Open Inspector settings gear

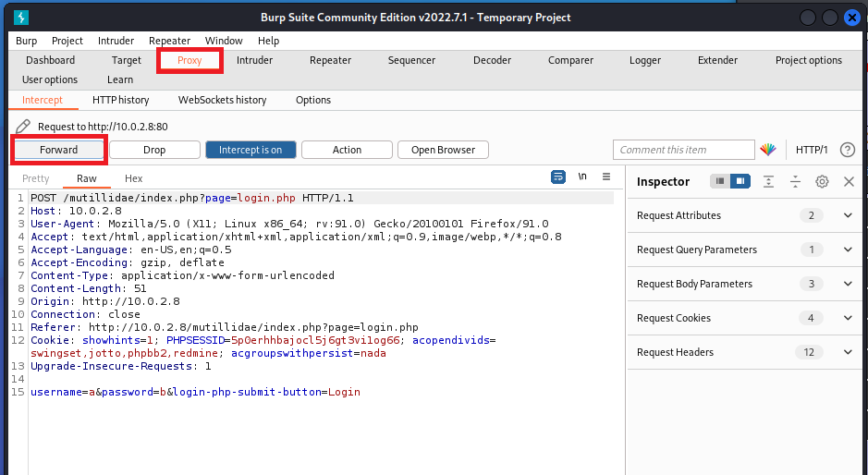[822, 181]
